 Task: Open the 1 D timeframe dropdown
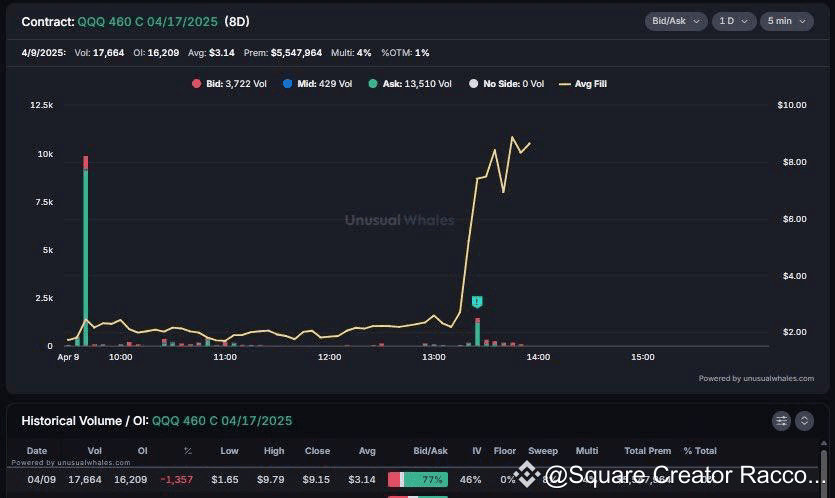pos(734,21)
